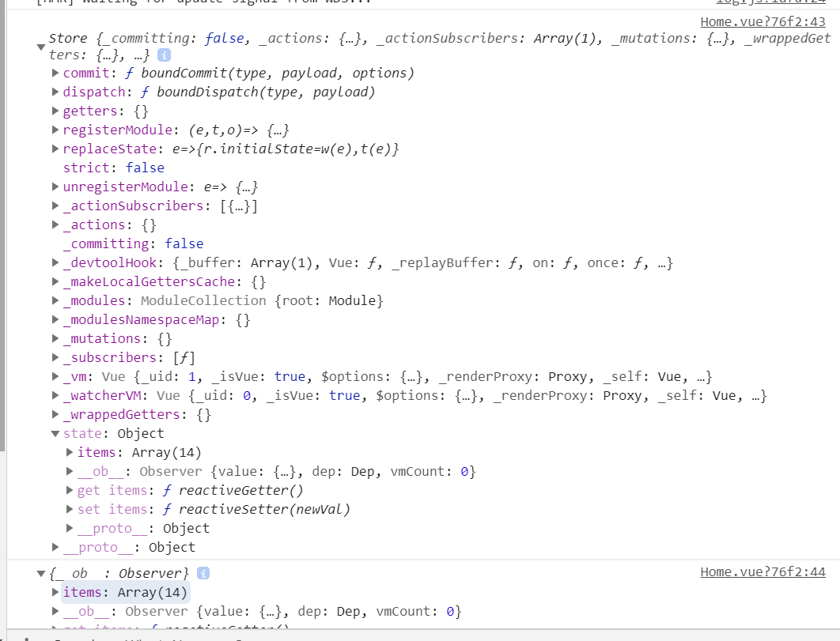Expand the _modulesNamespaceMap object

coord(55,319)
